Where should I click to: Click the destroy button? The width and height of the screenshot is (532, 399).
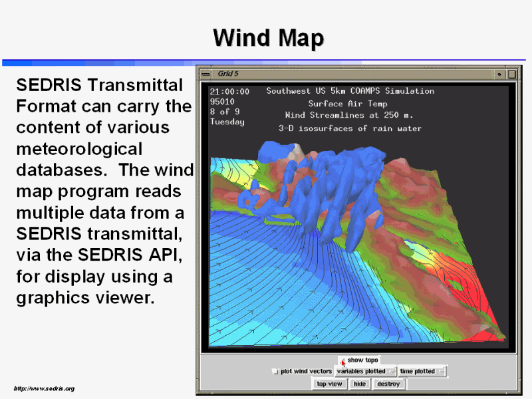pyautogui.click(x=388, y=384)
